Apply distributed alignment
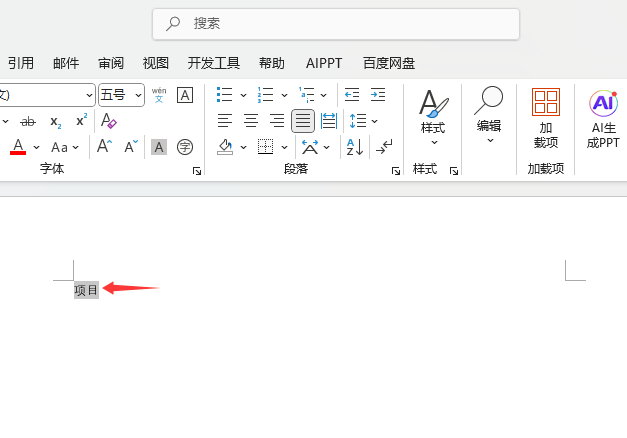 point(329,121)
